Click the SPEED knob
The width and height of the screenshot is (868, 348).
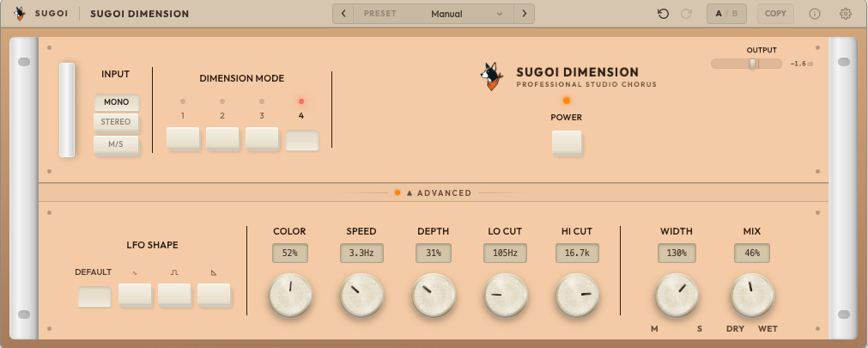(x=362, y=296)
